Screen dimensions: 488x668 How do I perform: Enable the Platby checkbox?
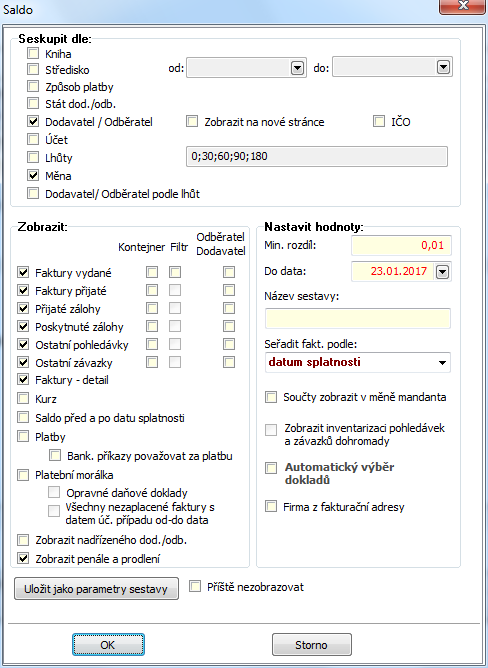coord(23,436)
